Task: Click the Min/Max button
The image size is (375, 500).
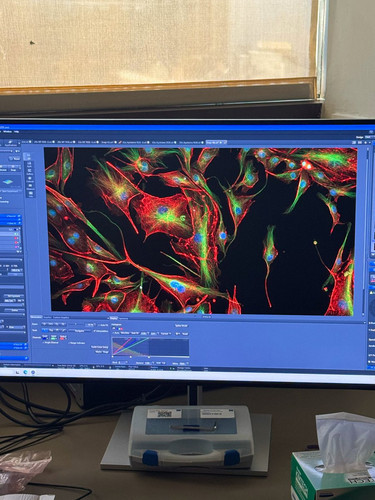Action: tap(126, 333)
